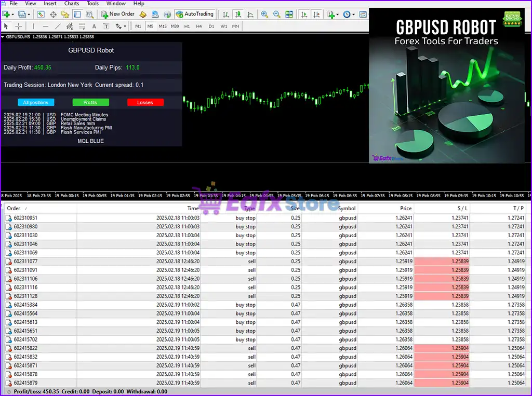Viewport: 532px width, 396px height.
Task: Open the Charts menu
Action: point(72,4)
